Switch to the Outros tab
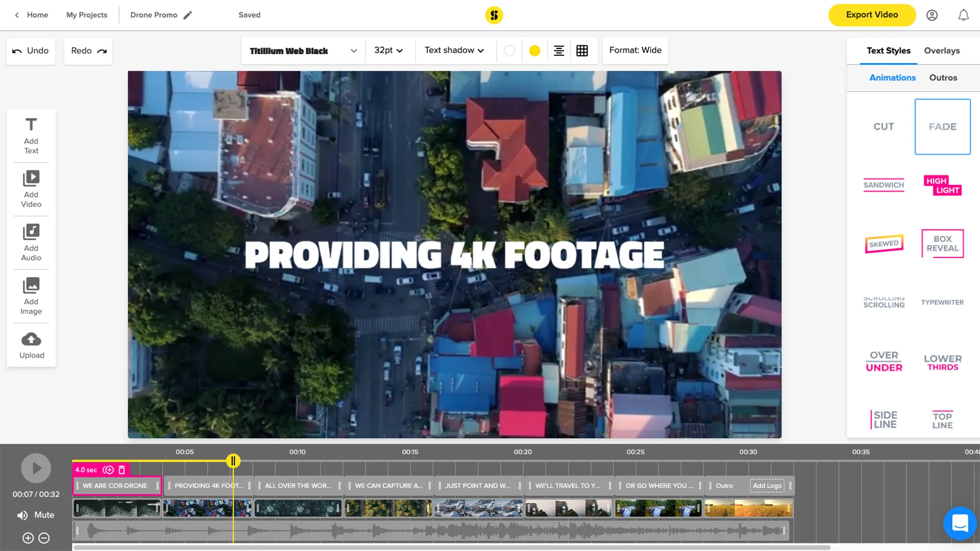The width and height of the screenshot is (980, 551). (942, 78)
